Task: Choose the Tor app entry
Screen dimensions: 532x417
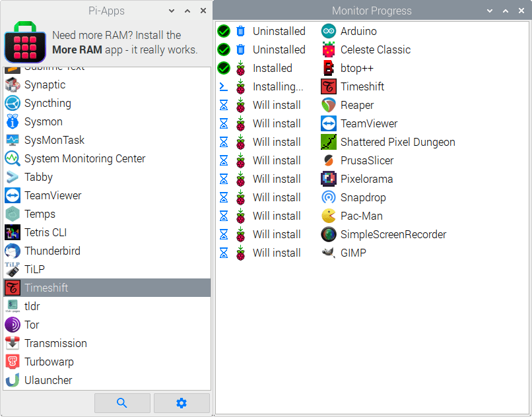Action: pos(107,325)
